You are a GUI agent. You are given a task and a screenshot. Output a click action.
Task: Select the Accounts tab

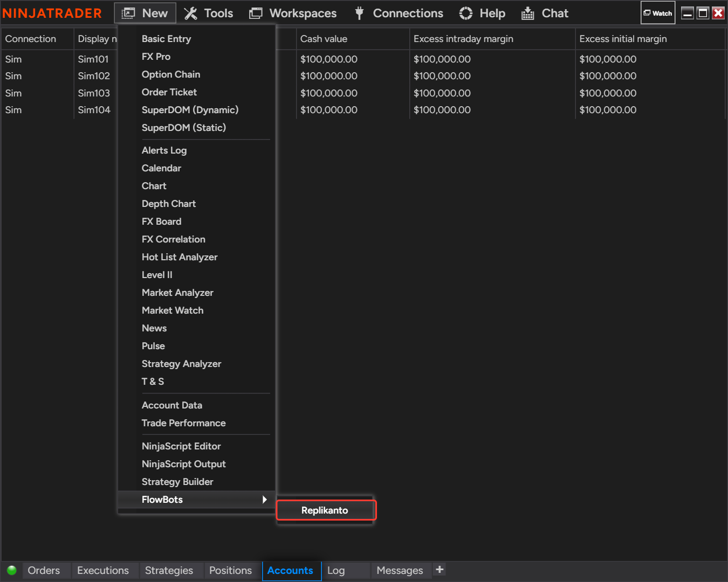coord(291,570)
